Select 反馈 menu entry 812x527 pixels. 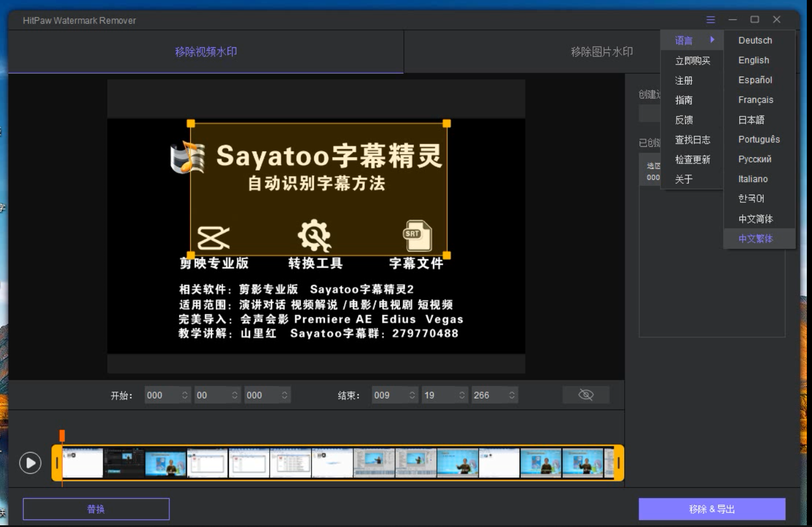click(x=692, y=120)
